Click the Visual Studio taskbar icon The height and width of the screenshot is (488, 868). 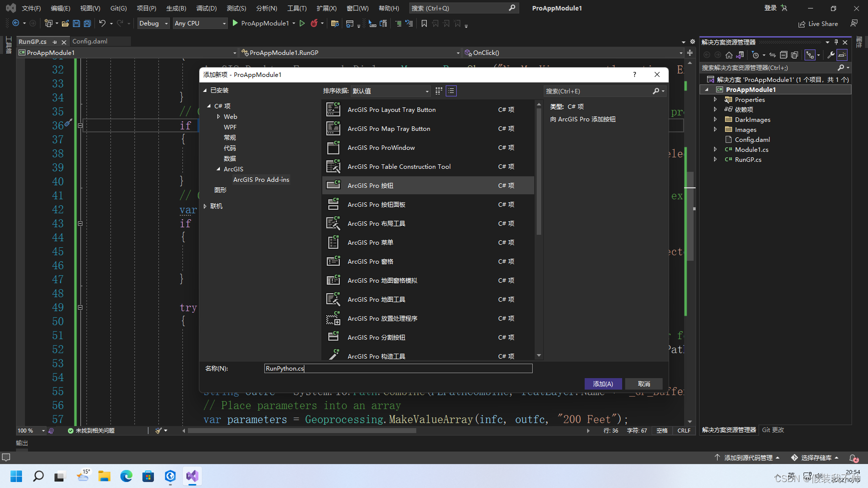[192, 476]
